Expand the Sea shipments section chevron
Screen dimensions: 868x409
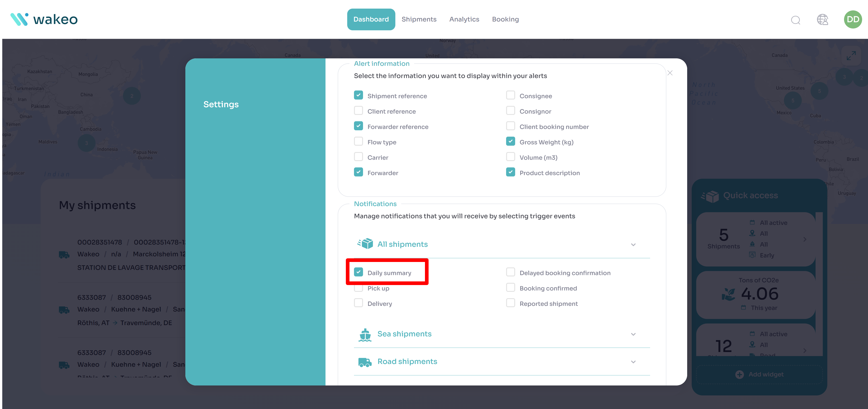click(633, 334)
